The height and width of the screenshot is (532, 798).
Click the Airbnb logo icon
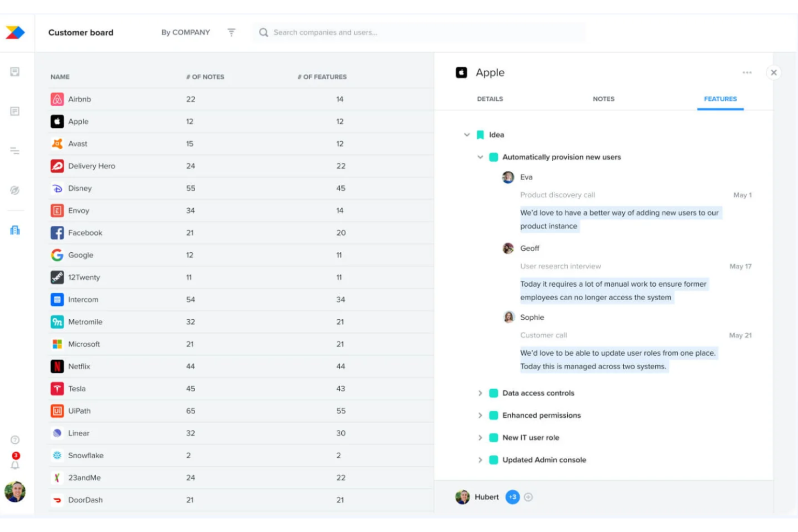tap(57, 99)
